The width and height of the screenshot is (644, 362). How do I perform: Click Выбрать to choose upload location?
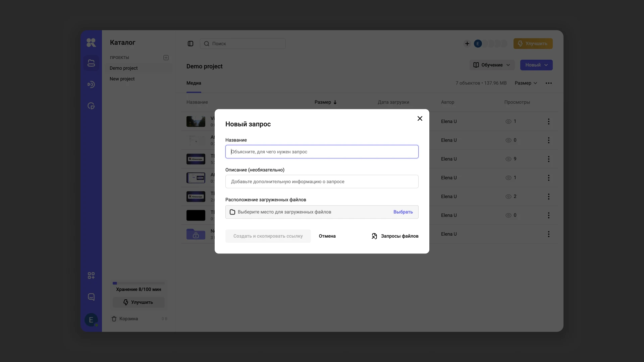(x=403, y=212)
